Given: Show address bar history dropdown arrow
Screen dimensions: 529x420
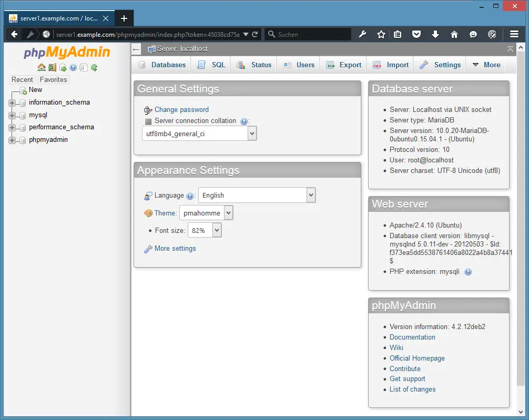Looking at the screenshot, I should [246, 34].
